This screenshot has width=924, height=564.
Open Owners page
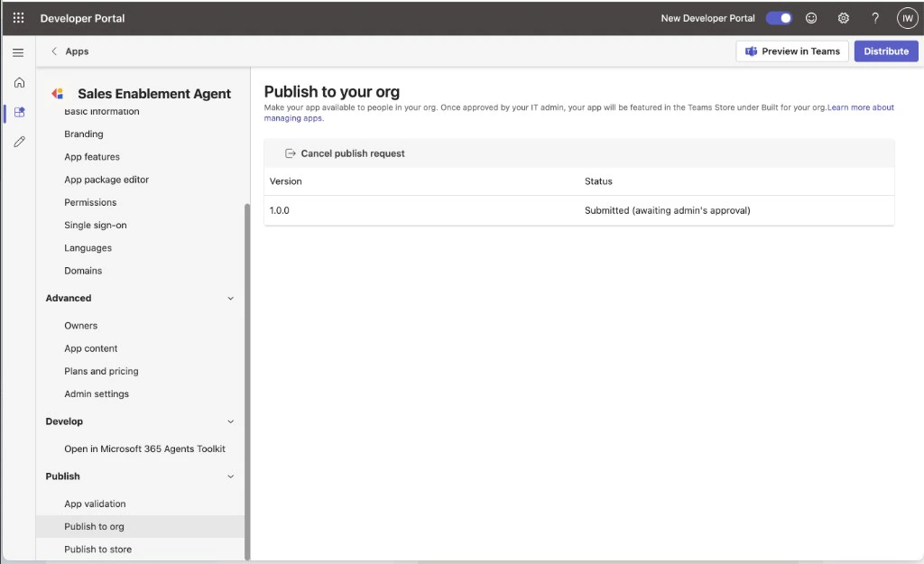click(80, 326)
